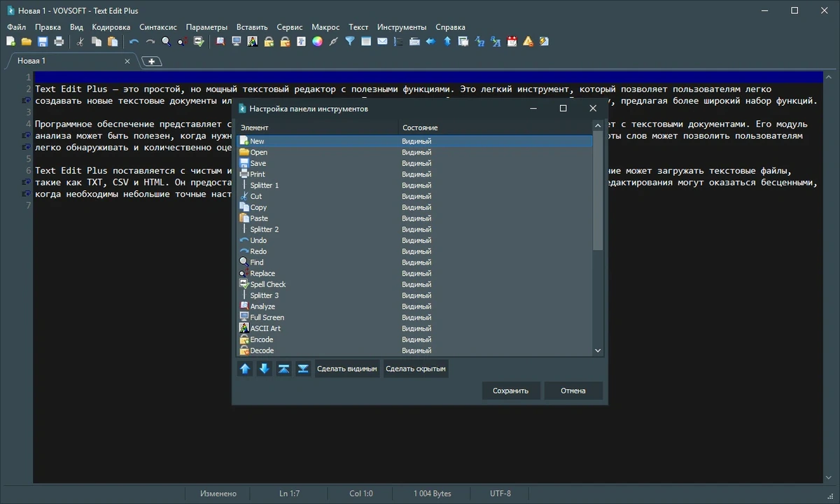The image size is (840, 504).
Task: Open the Правка menu
Action: pyautogui.click(x=48, y=27)
